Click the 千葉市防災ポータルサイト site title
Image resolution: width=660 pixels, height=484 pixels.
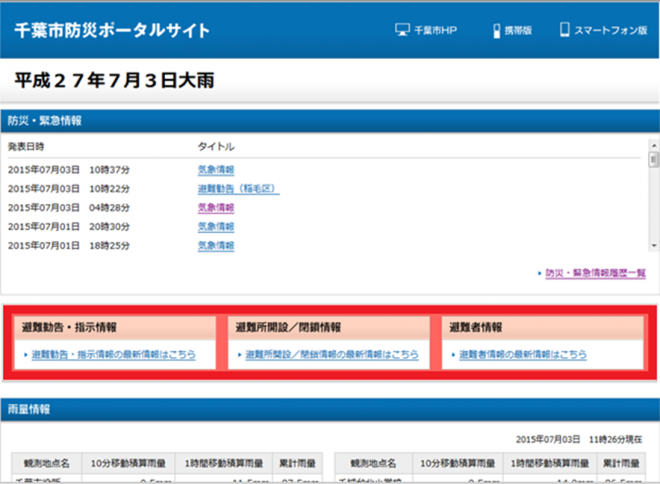point(112,30)
